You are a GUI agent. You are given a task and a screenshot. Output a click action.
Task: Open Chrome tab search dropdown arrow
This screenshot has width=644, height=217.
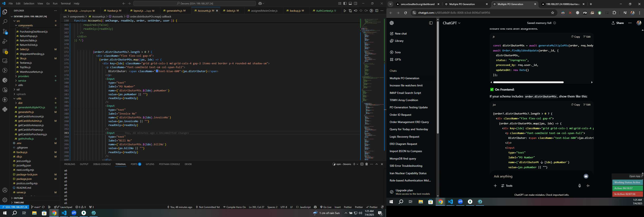[x=390, y=4]
